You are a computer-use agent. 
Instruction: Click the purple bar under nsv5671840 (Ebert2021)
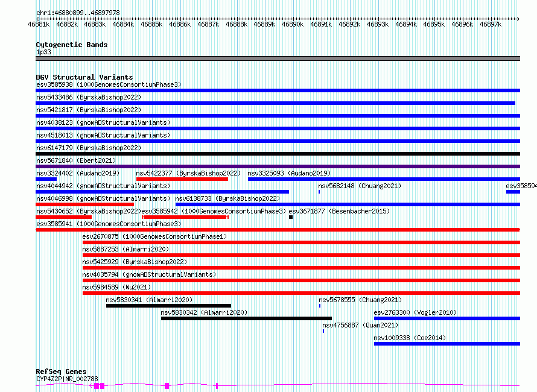(x=278, y=166)
